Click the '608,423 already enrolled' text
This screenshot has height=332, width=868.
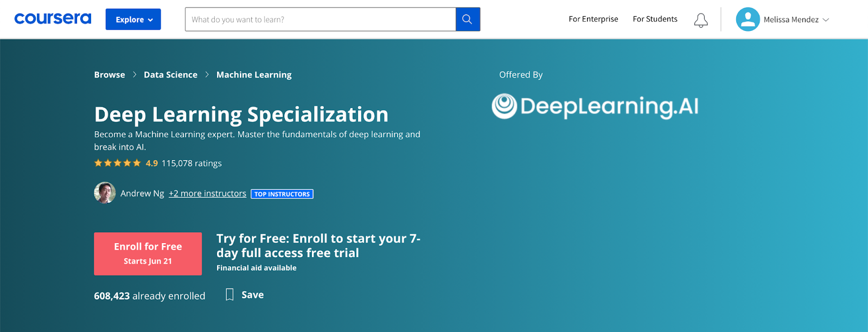(150, 296)
